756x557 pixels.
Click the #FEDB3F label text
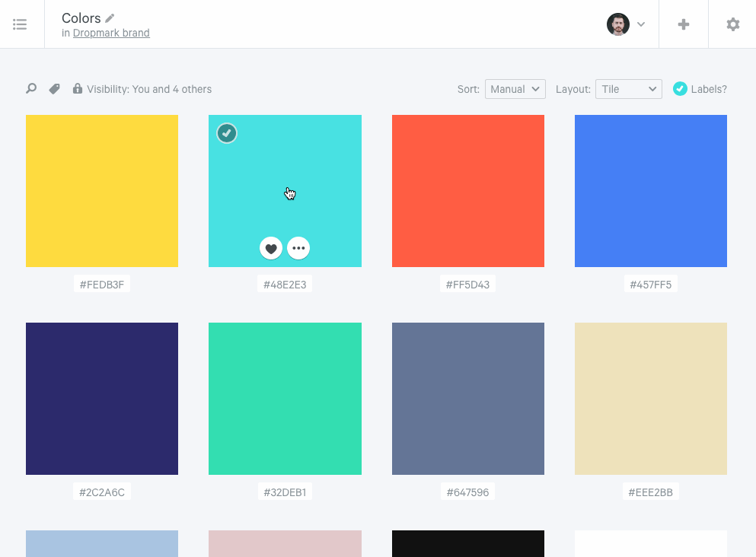pos(102,285)
